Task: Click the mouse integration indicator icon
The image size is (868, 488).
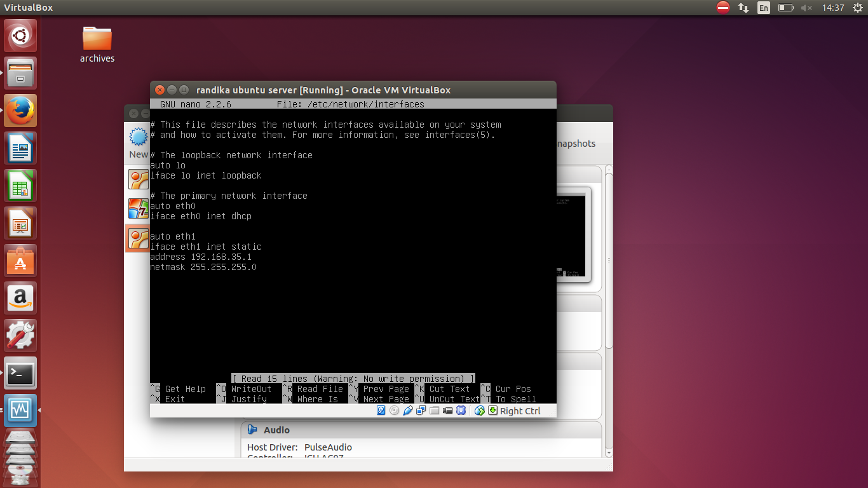Action: click(x=480, y=410)
